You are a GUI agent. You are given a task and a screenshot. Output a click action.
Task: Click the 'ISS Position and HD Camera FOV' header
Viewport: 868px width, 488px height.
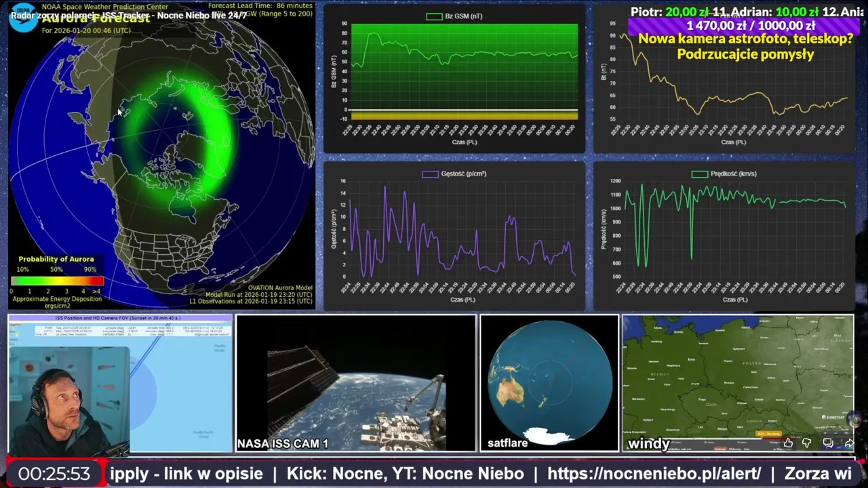[x=119, y=317]
